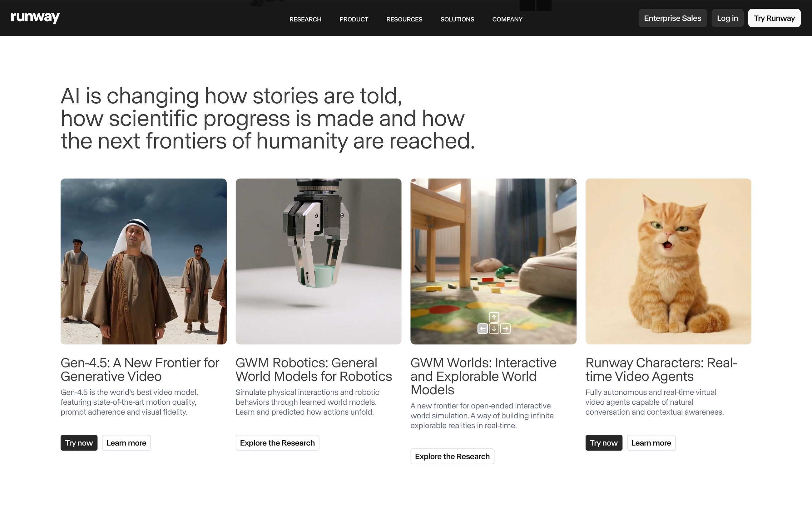Click Learn more under Runway Characters
The height and width of the screenshot is (507, 812).
tap(651, 443)
